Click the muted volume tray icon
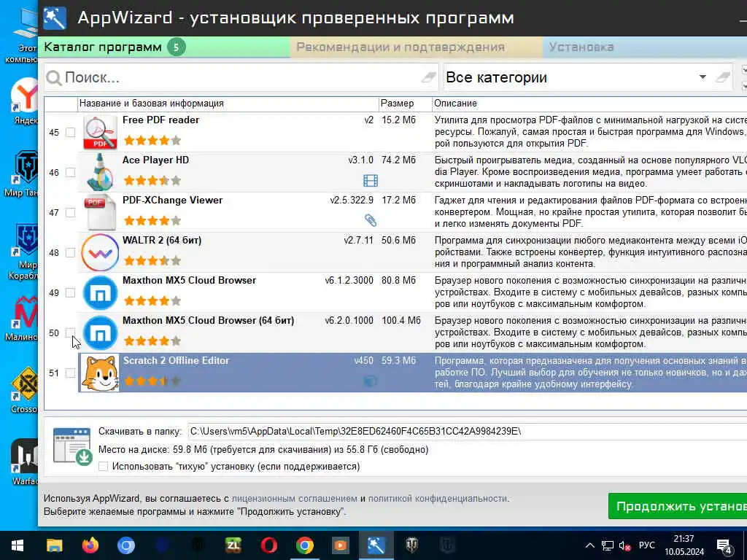This screenshot has height=560, width=747. (x=625, y=545)
